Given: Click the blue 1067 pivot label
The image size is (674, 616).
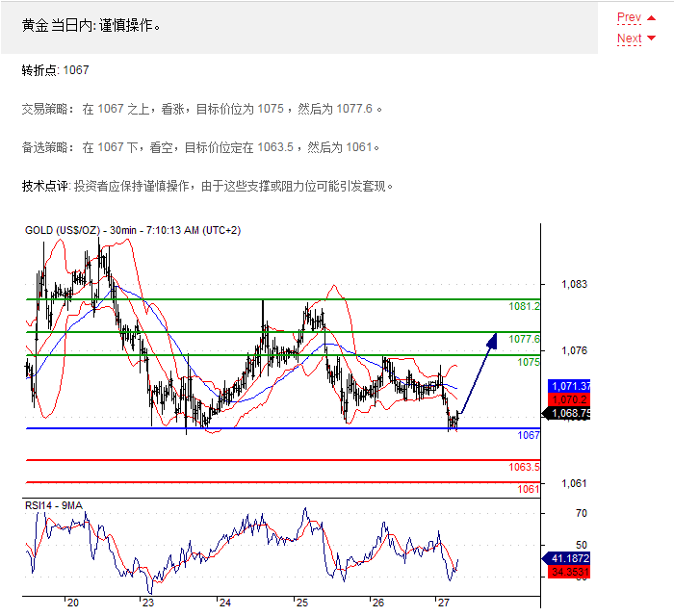Looking at the screenshot, I should coord(529,435).
